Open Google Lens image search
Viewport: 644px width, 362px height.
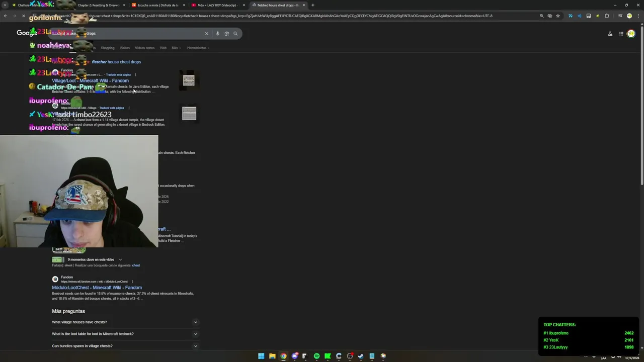pos(226,34)
